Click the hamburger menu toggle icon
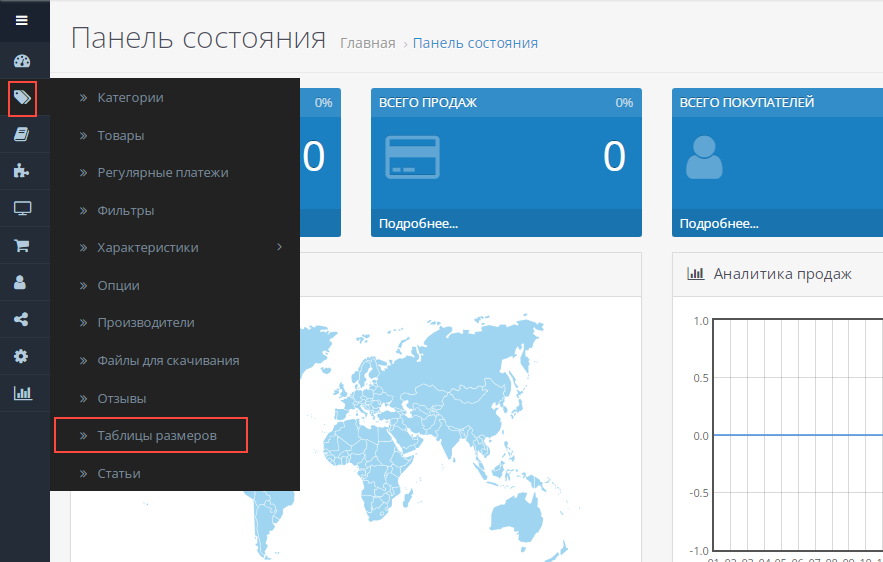The width and height of the screenshot is (883, 562). click(x=21, y=20)
